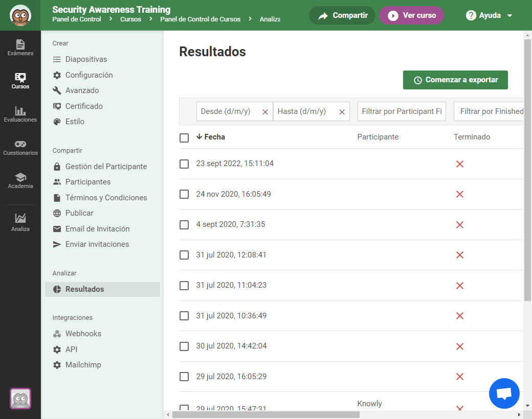Click Comenzar a exportar button
This screenshot has height=419, width=532.
tap(455, 80)
